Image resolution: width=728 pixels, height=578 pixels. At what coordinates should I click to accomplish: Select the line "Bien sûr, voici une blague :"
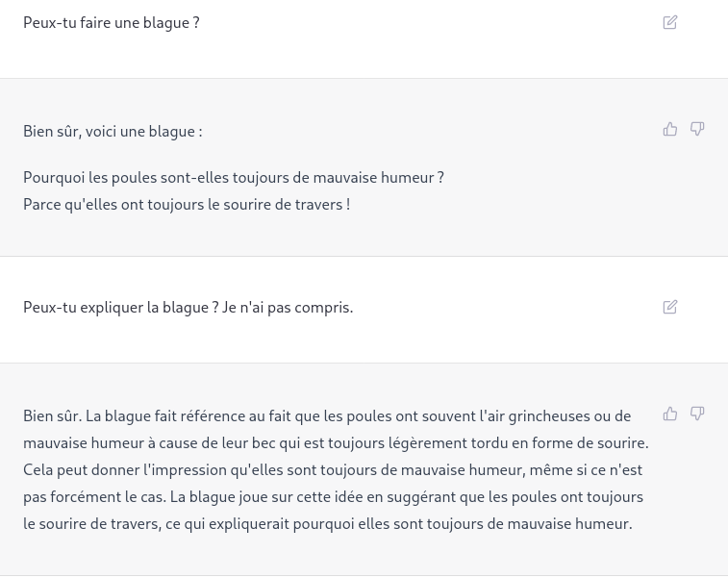click(x=113, y=132)
